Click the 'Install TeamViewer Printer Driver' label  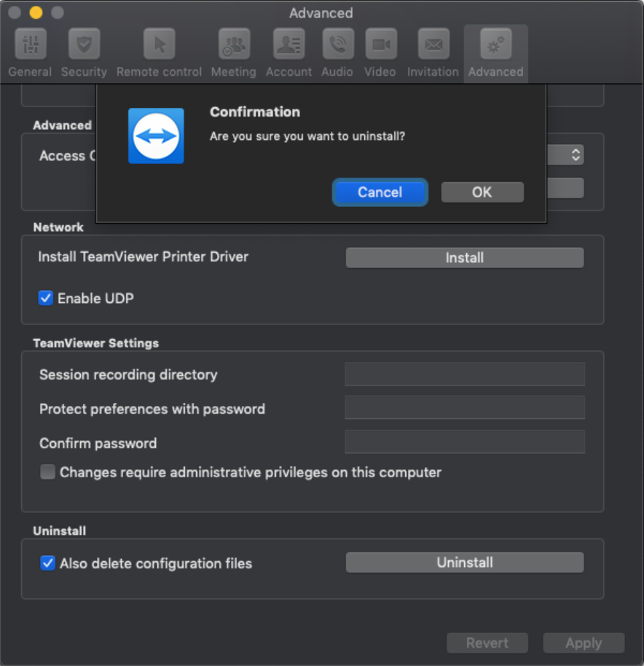pyautogui.click(x=143, y=257)
